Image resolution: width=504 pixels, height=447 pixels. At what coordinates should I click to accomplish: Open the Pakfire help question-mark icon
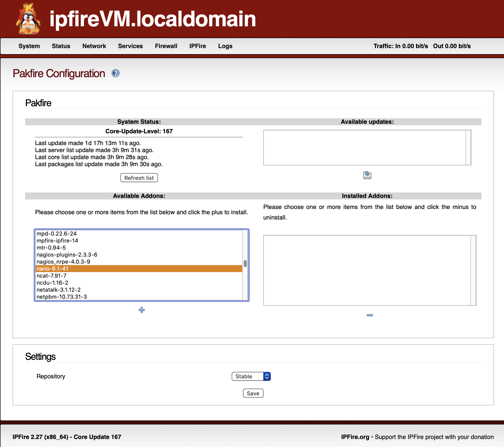click(115, 73)
